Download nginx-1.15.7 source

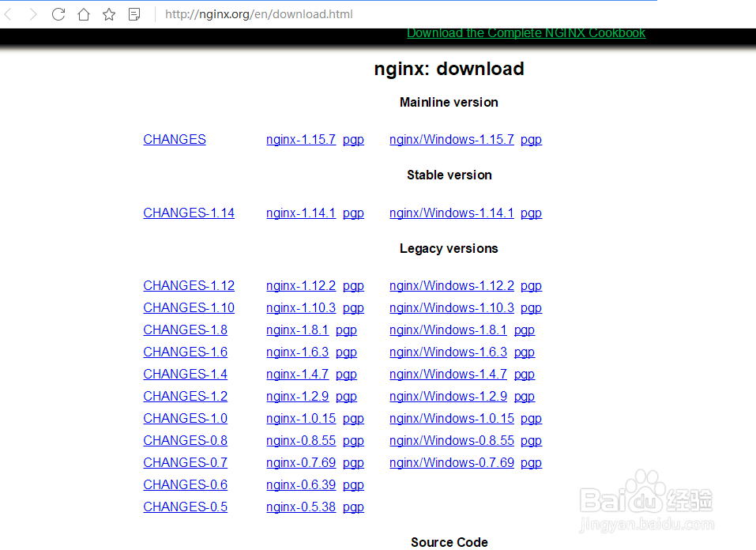pos(301,139)
